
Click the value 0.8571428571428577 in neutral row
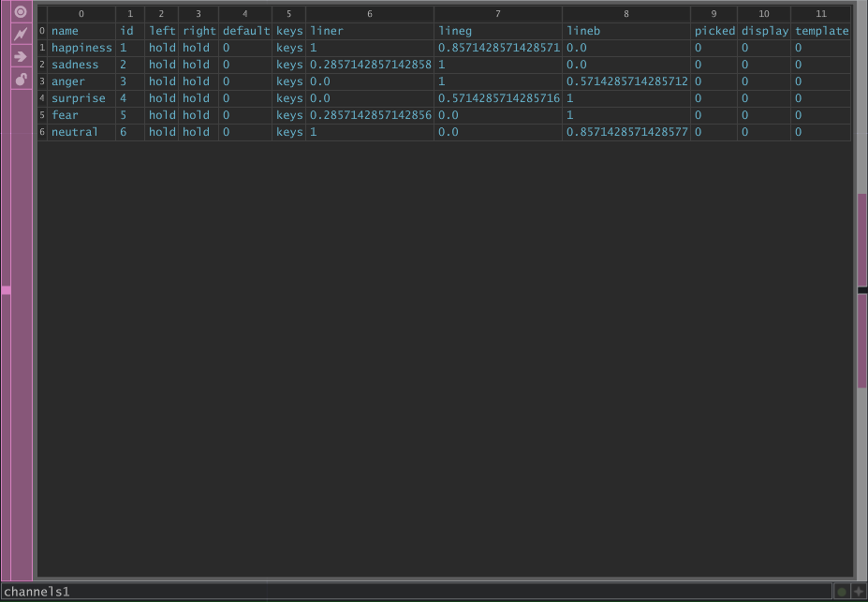click(x=627, y=132)
